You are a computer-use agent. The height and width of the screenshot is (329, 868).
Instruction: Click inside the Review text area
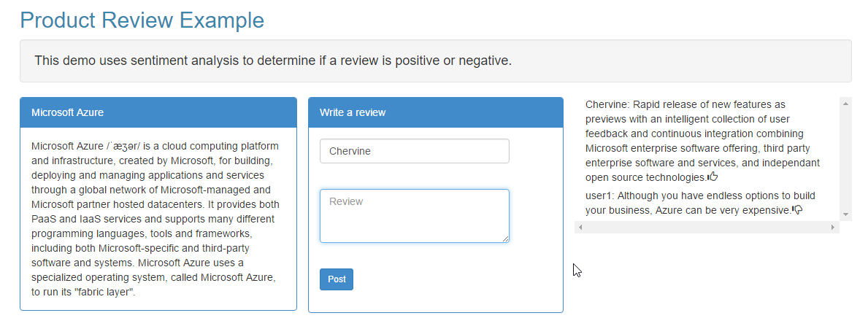click(x=415, y=216)
